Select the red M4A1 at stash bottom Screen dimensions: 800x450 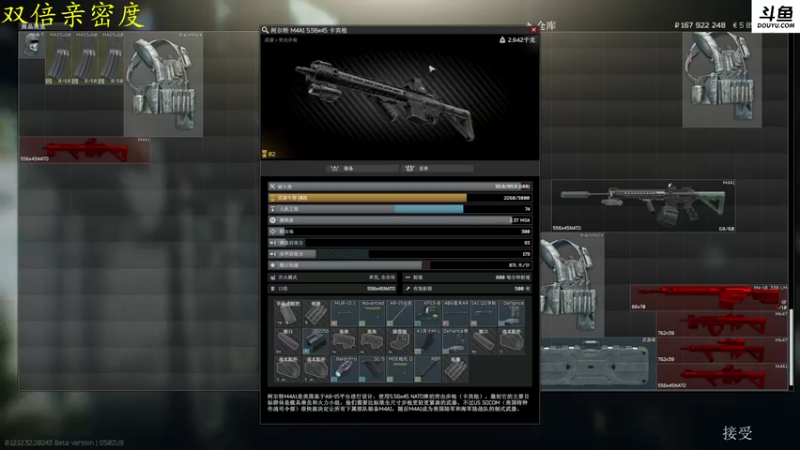tap(722, 377)
